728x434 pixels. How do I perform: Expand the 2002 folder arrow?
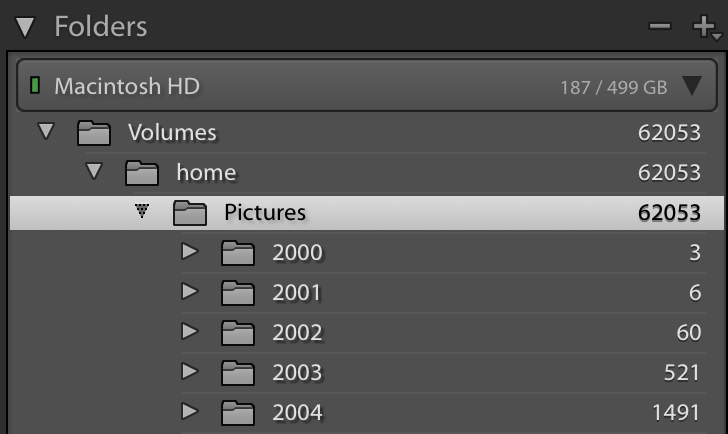[190, 332]
